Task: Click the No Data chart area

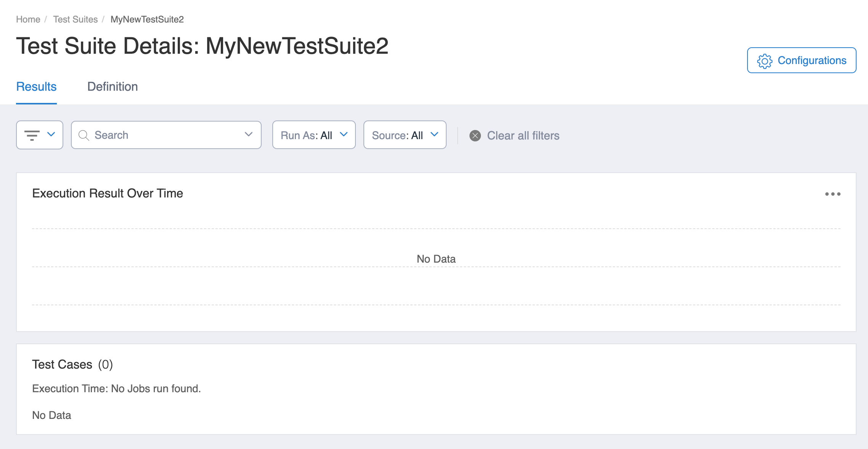Action: [436, 259]
